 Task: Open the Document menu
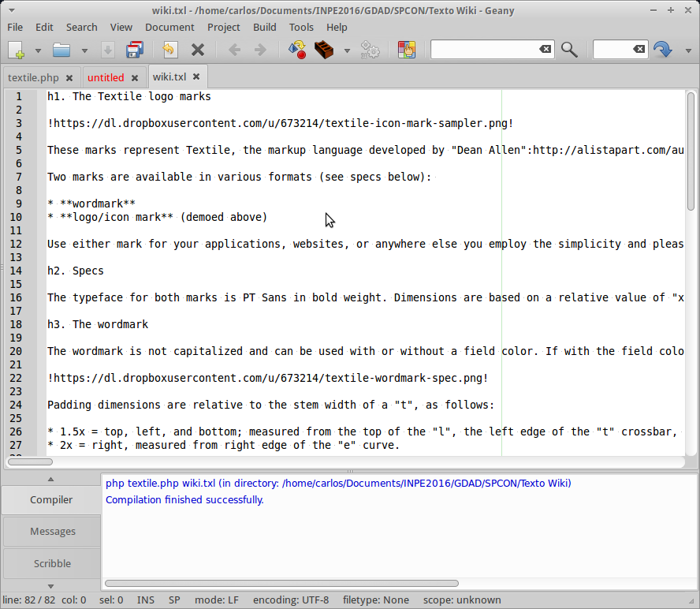coord(169,28)
